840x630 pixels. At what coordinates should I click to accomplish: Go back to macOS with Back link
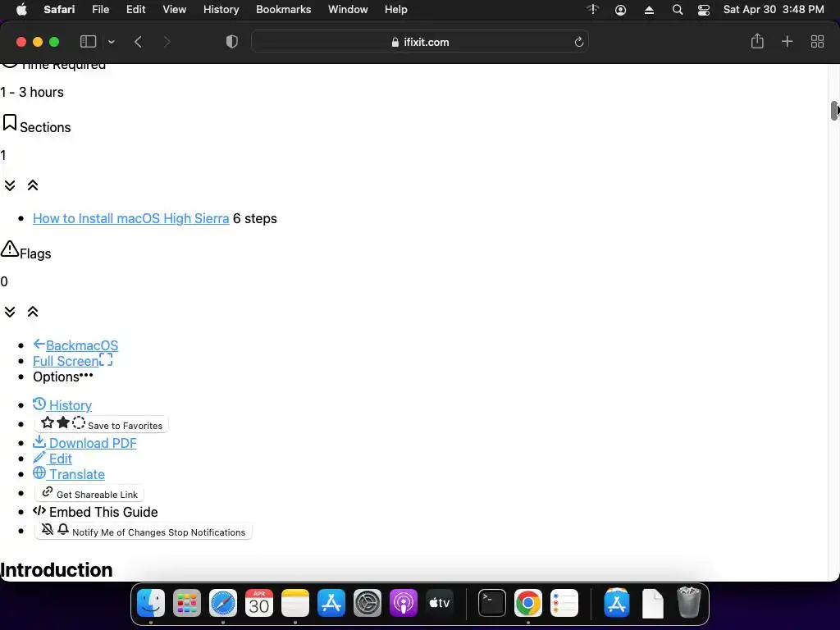[x=75, y=345]
